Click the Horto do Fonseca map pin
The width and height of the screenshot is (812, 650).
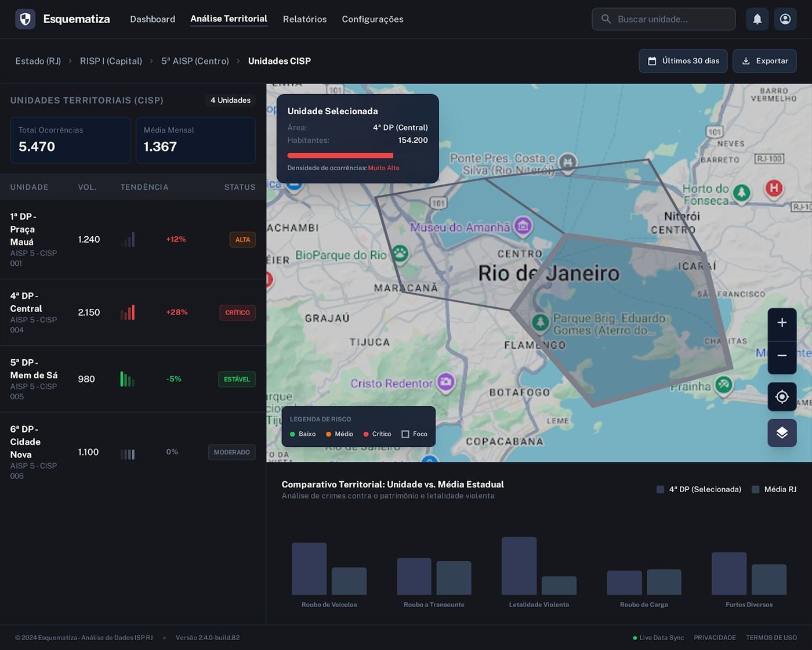(741, 192)
